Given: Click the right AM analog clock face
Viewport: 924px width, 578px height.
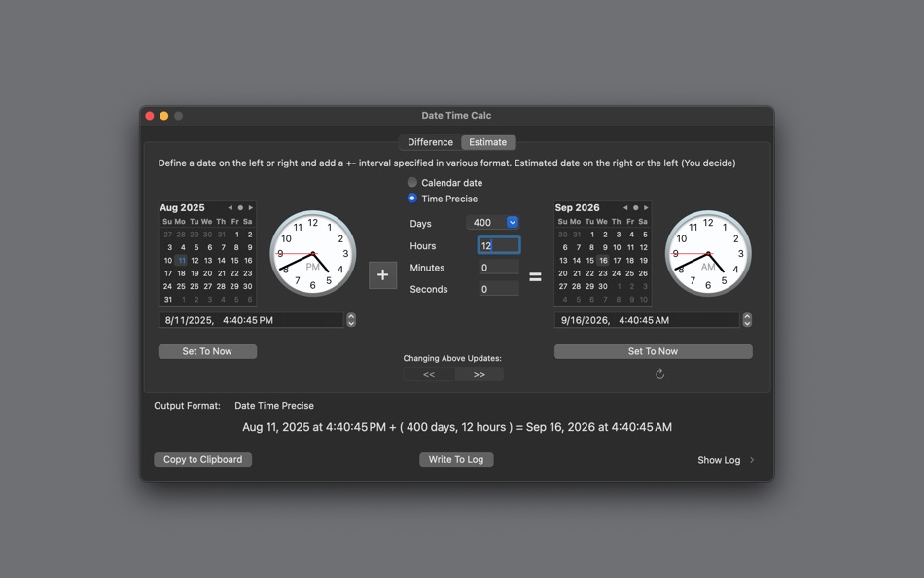Looking at the screenshot, I should point(708,254).
